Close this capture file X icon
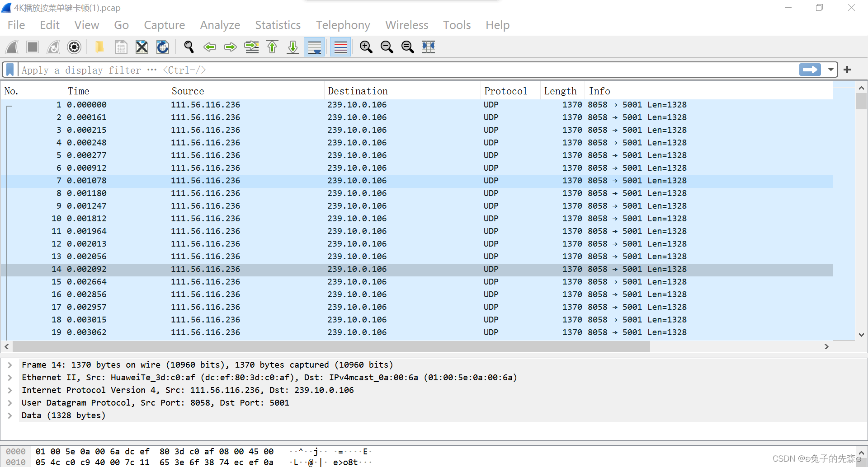 (142, 47)
